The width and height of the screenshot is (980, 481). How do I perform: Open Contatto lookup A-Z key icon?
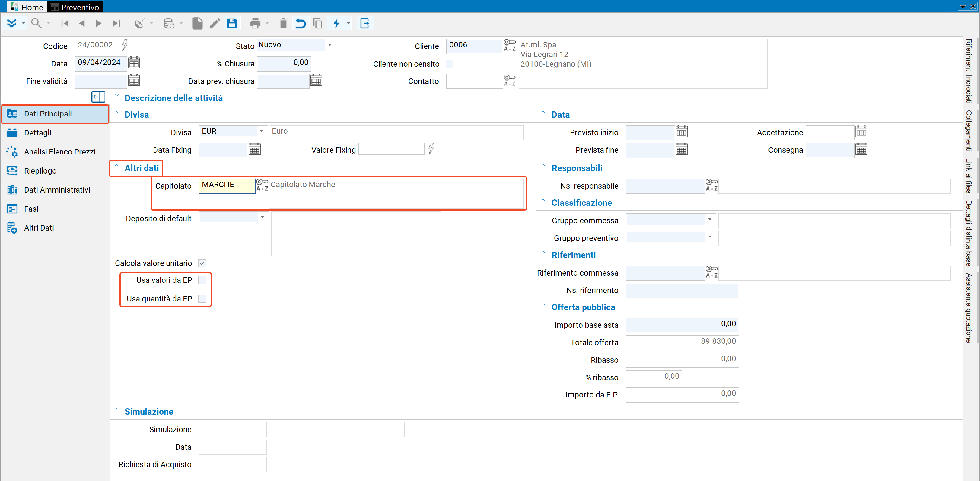click(x=509, y=80)
